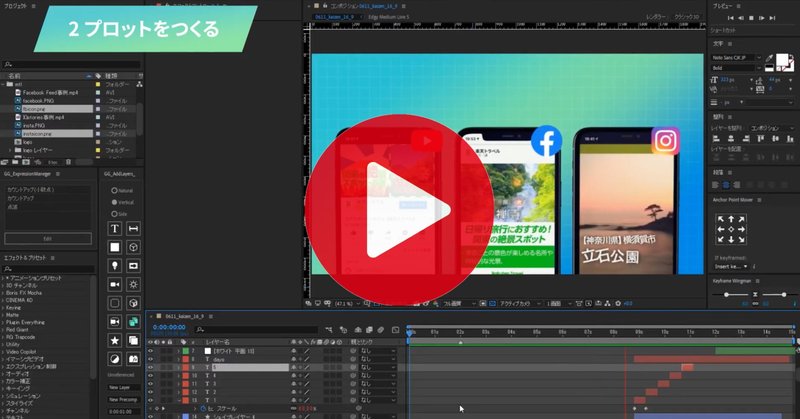Screen dimensions: 800x419
Task: Add a light layer with the bulb icon
Action: (x=115, y=266)
